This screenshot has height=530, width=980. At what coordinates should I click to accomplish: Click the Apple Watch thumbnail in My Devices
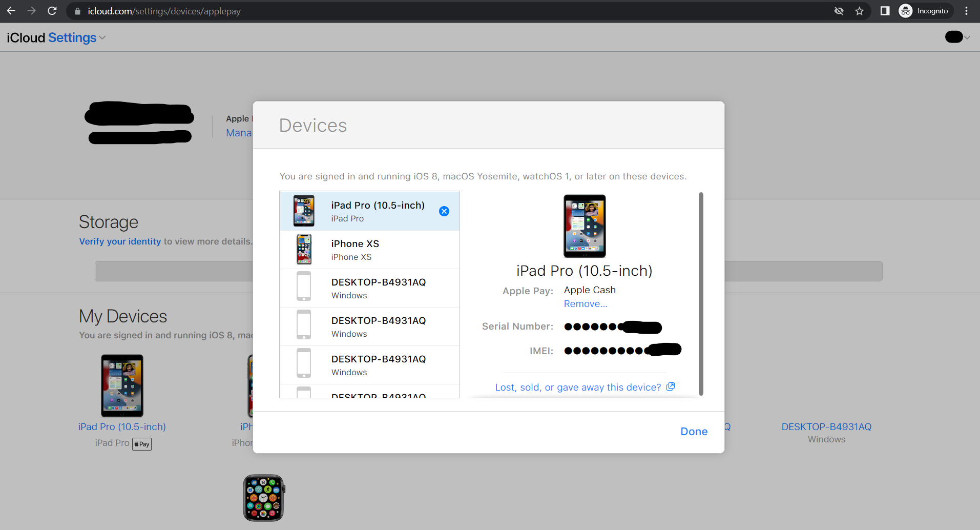click(x=263, y=498)
